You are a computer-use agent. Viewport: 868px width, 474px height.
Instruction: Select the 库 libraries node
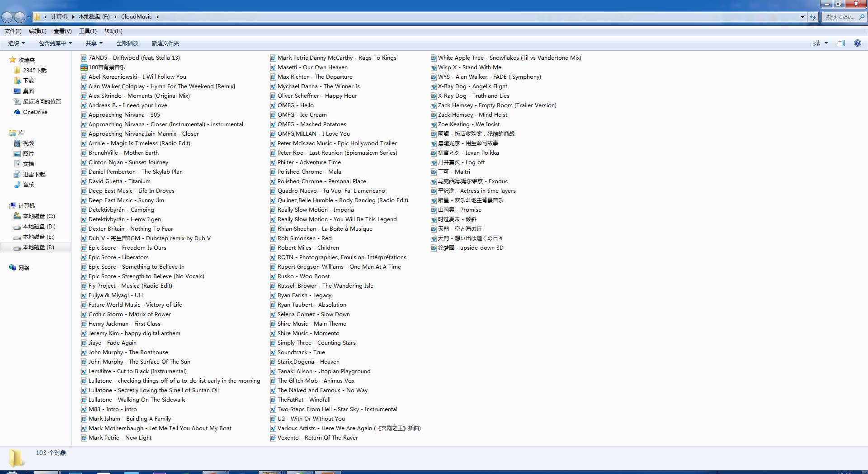(x=21, y=133)
